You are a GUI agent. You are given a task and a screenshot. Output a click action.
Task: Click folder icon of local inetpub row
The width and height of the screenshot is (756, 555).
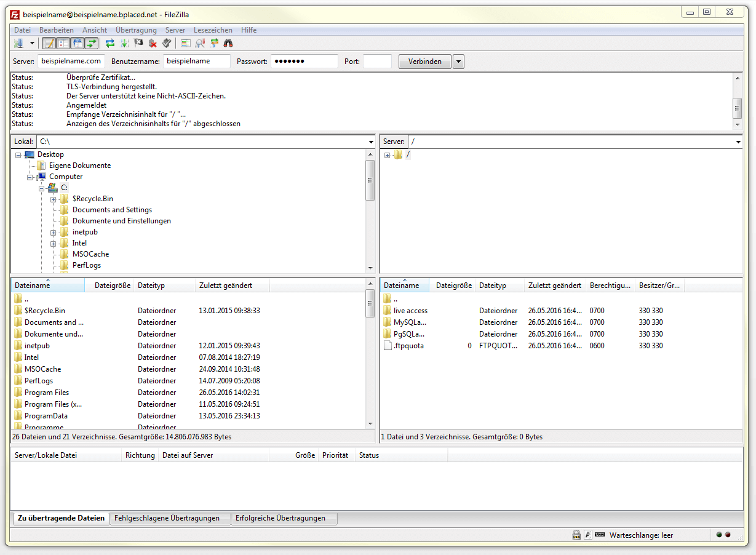pos(18,346)
